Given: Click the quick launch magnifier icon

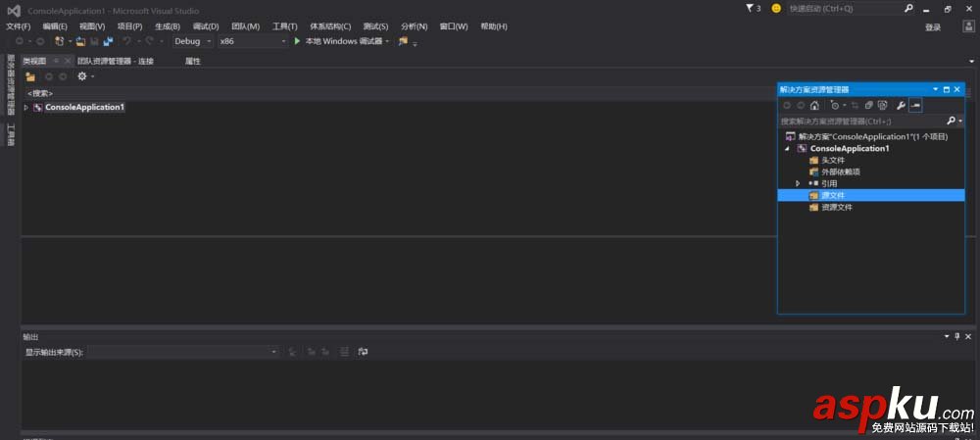Looking at the screenshot, I should [x=908, y=8].
